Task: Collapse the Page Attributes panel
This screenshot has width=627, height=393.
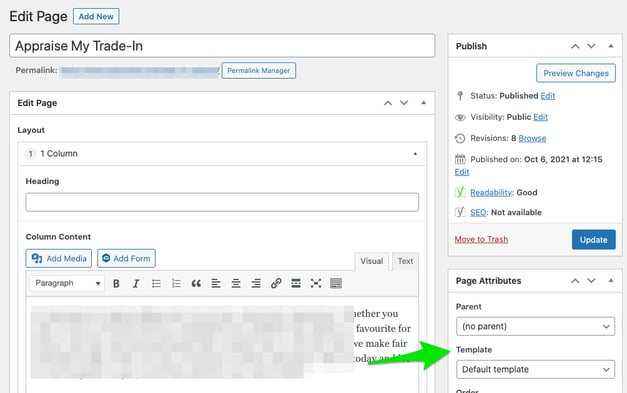Action: click(611, 281)
